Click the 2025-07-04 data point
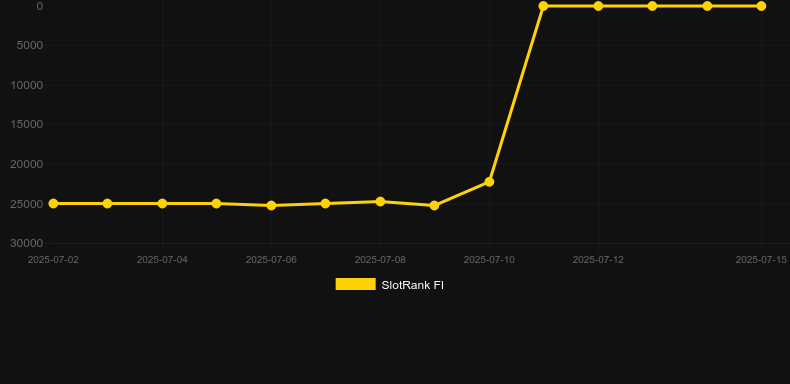 pos(162,204)
